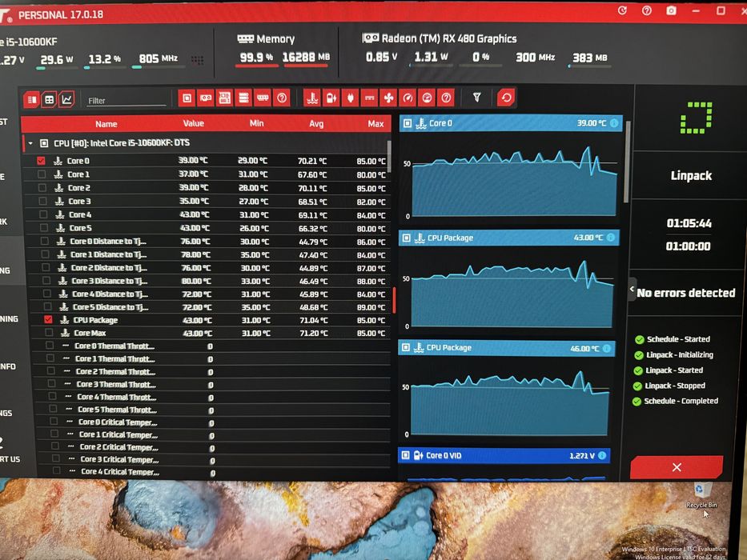Click the Schedule - Completed log entry
747x560 pixels.
(x=681, y=401)
